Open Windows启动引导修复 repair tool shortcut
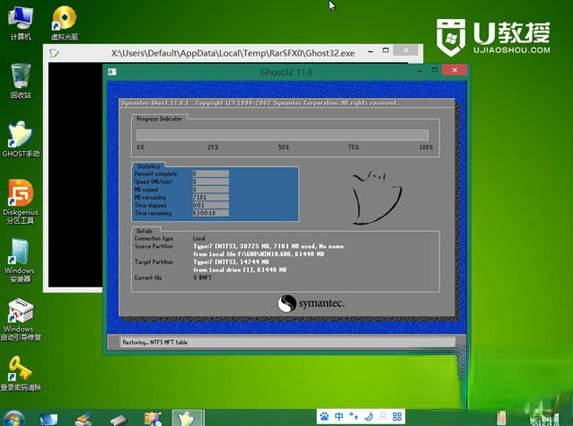 click(20, 319)
